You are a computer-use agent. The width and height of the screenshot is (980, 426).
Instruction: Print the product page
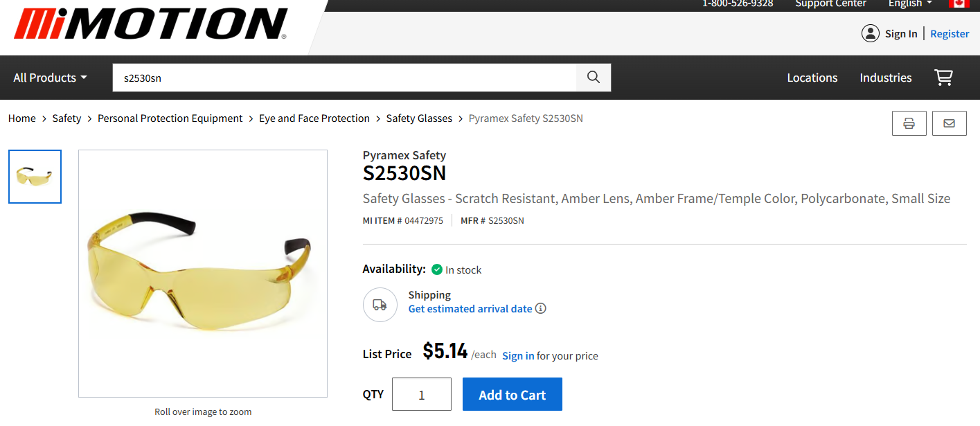click(909, 123)
